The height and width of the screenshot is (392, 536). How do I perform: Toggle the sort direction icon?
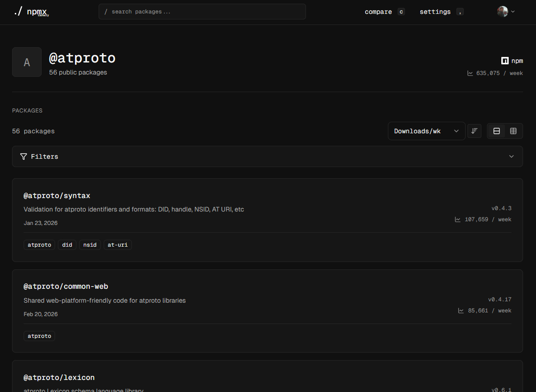474,131
